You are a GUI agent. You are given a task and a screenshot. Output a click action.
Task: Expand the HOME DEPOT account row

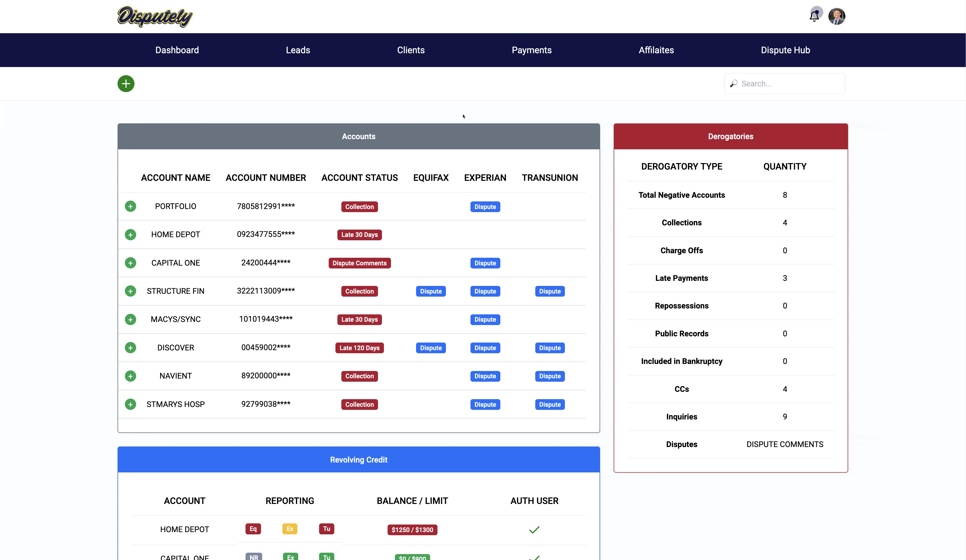tap(130, 234)
